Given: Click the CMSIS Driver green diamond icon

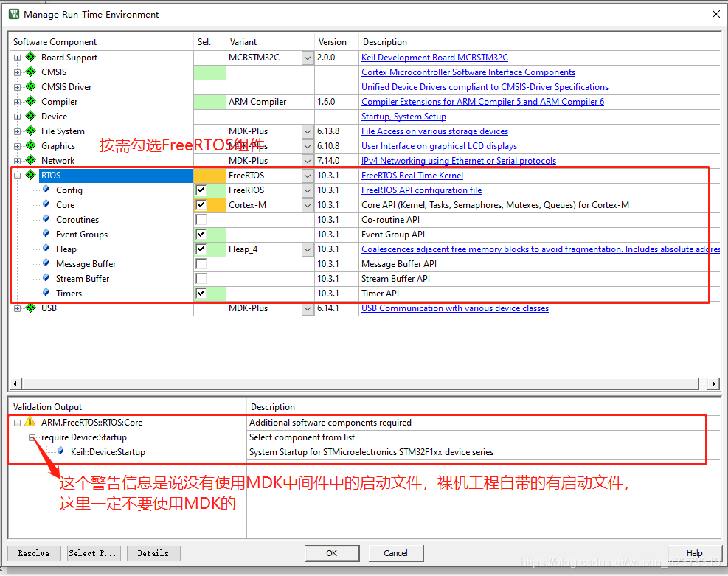Looking at the screenshot, I should [31, 87].
